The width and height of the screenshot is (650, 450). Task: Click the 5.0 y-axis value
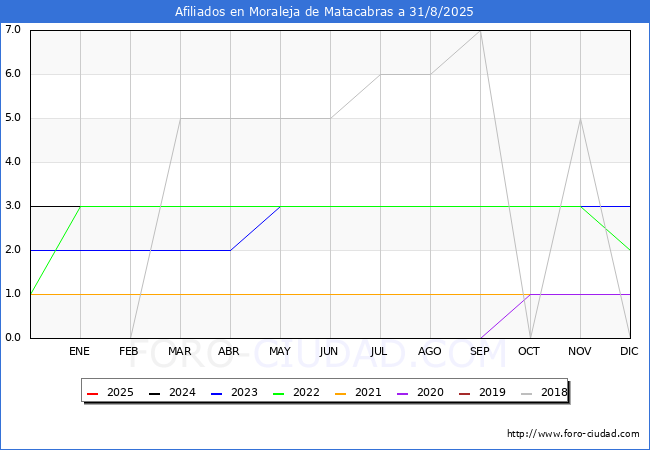click(13, 117)
